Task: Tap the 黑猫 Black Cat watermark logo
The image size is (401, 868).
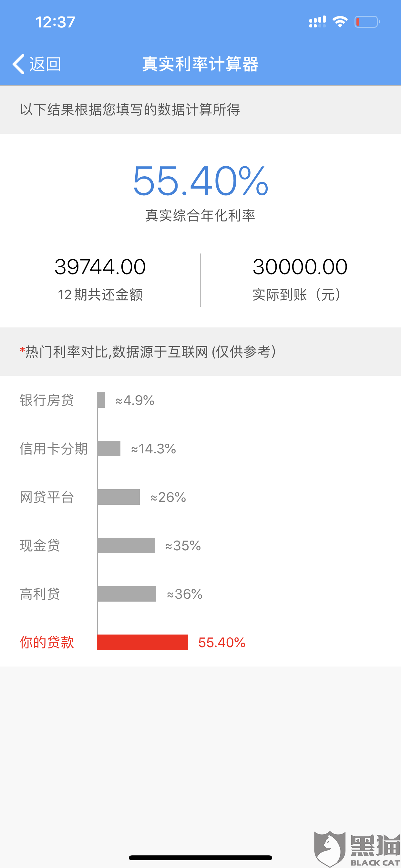Action: tap(357, 849)
